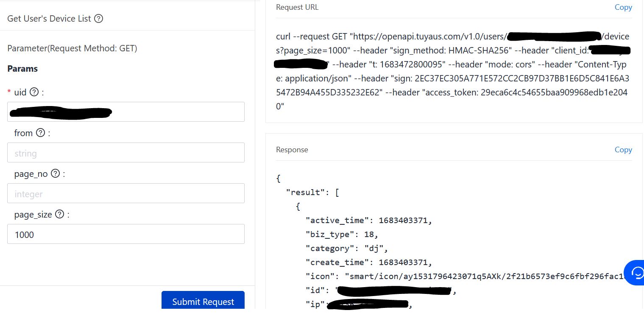Click the "create_time": 1683403371 line

point(369,263)
